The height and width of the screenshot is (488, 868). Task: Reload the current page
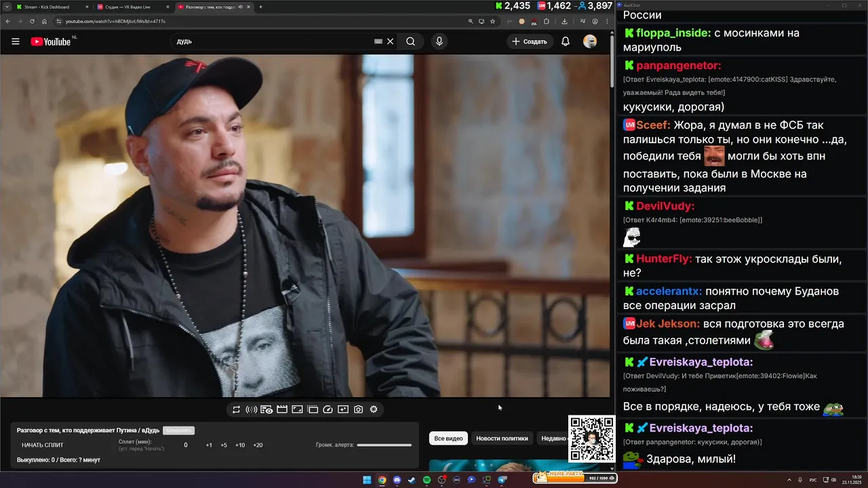coord(32,21)
